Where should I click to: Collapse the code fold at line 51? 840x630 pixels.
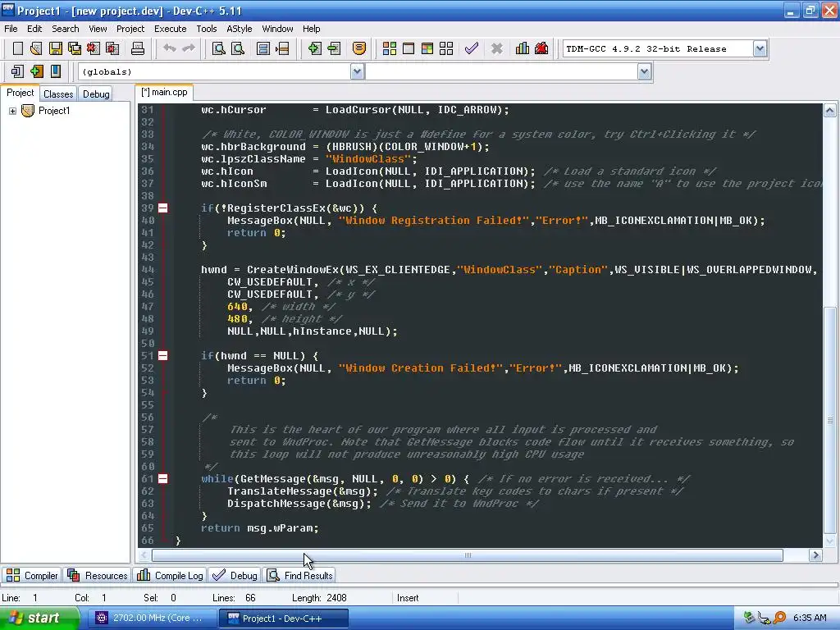point(163,356)
